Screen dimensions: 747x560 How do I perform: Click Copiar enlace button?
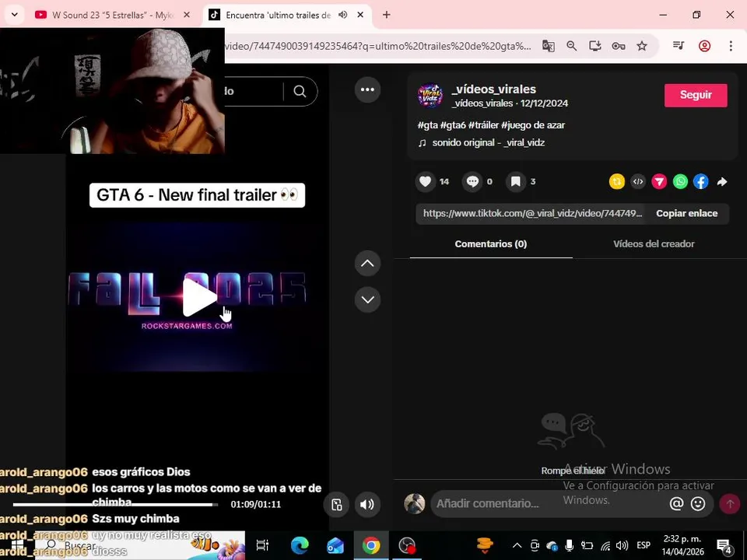tap(686, 213)
